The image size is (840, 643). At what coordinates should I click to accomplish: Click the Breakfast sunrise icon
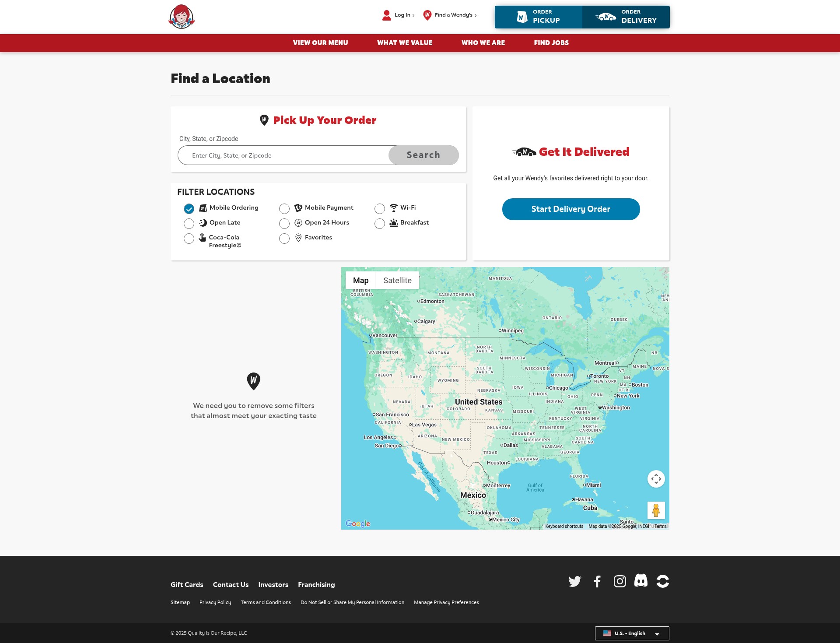(x=394, y=223)
